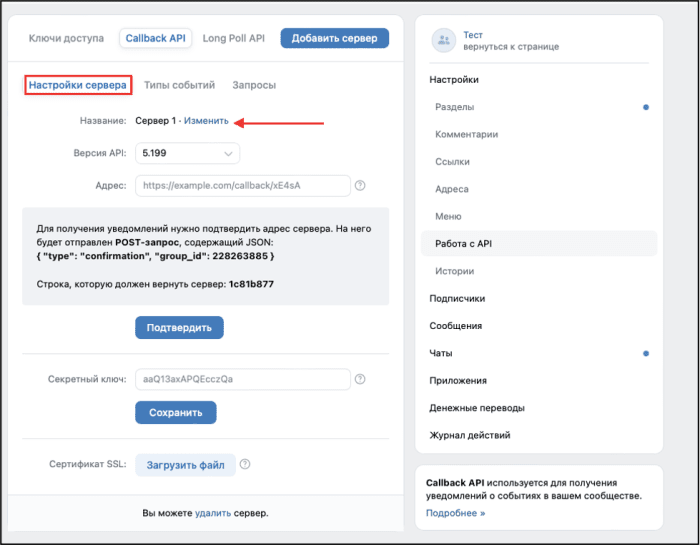The width and height of the screenshot is (700, 545).
Task: Select the Long Poll API tab
Action: pyautogui.click(x=233, y=38)
